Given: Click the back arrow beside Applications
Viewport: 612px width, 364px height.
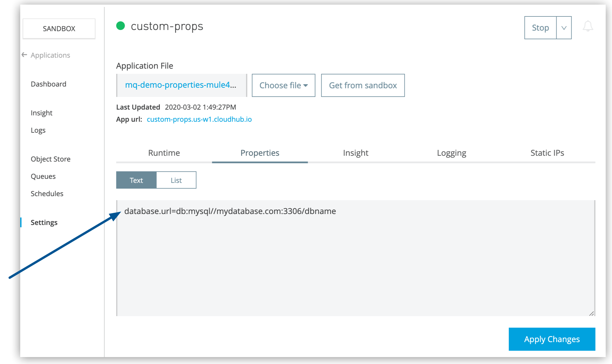Looking at the screenshot, I should click(24, 55).
